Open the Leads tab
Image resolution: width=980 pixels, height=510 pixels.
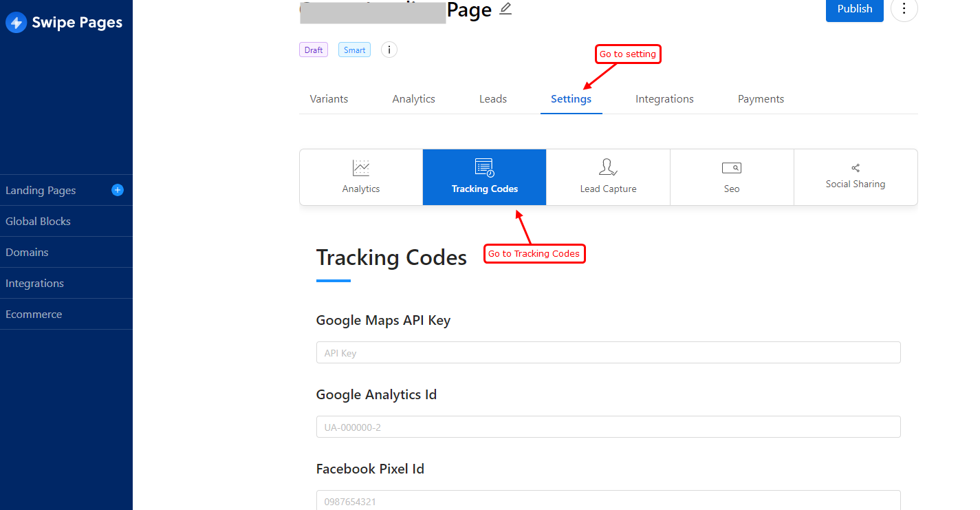[x=493, y=99]
